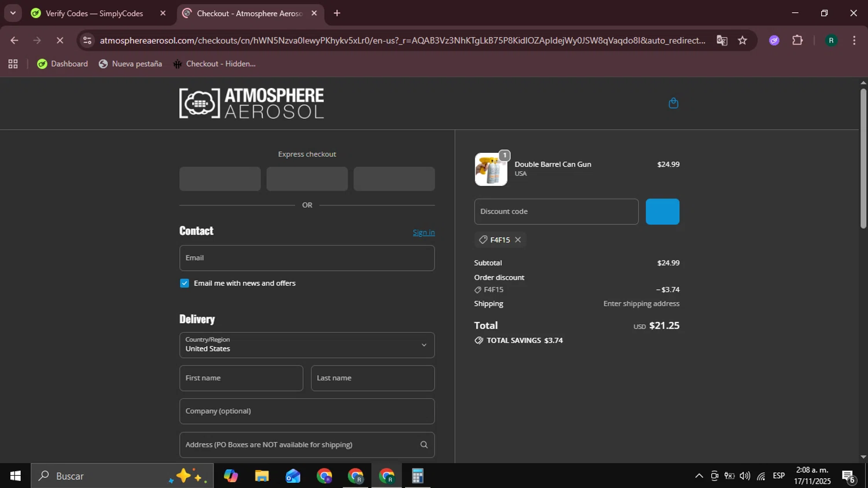Open the Dashboard bookmark

pos(62,64)
